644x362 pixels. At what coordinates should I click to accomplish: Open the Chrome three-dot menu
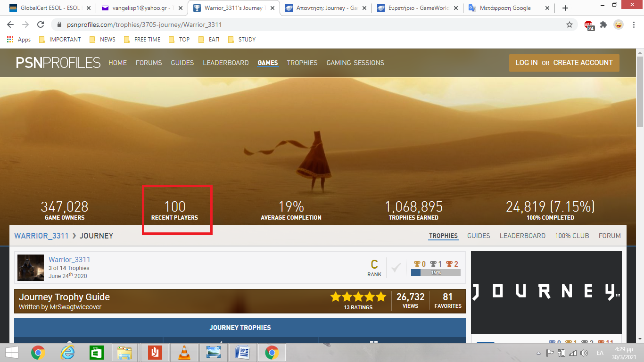[x=633, y=25]
